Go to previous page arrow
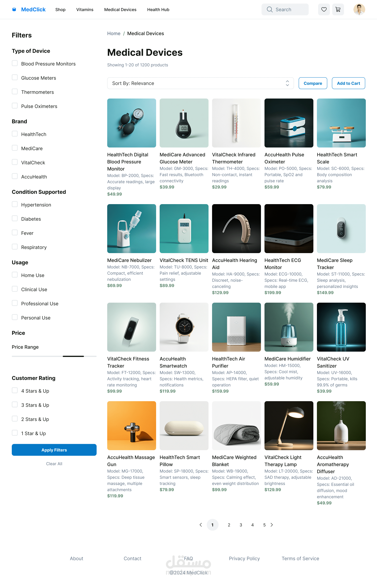The height and width of the screenshot is (588, 377). tap(201, 525)
